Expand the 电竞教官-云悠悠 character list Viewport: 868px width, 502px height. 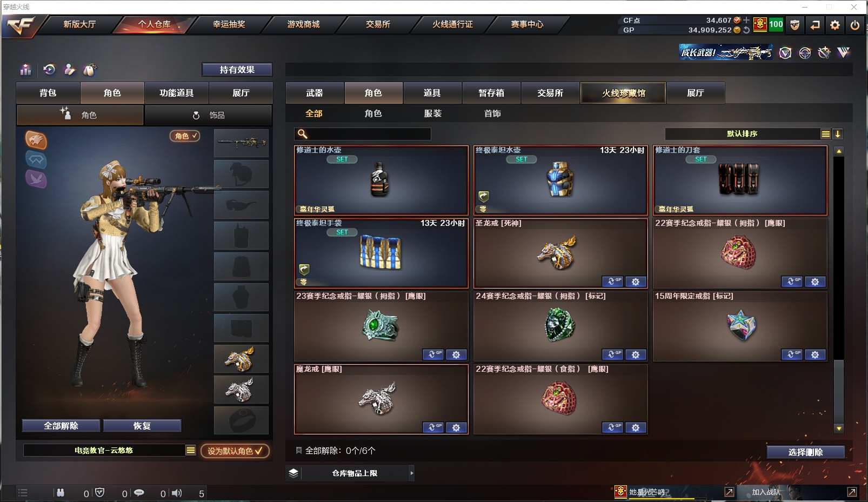pyautogui.click(x=190, y=450)
